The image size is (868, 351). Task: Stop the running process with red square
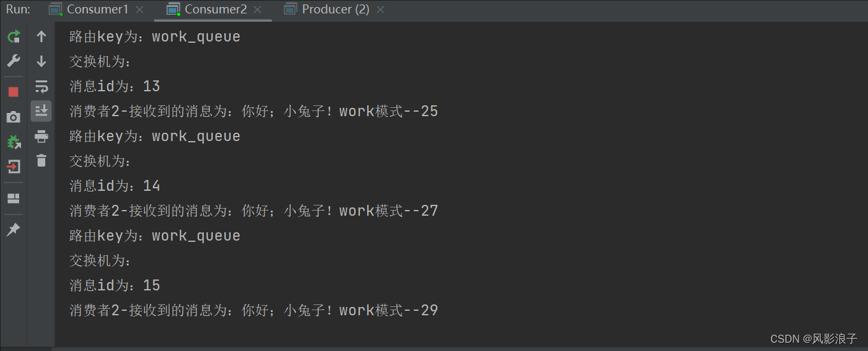[13, 92]
